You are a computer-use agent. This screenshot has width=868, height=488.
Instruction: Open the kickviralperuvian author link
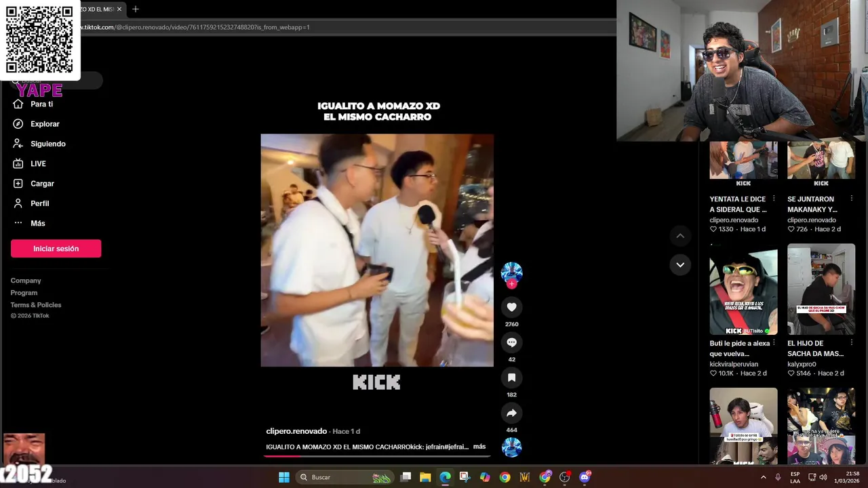[734, 364]
